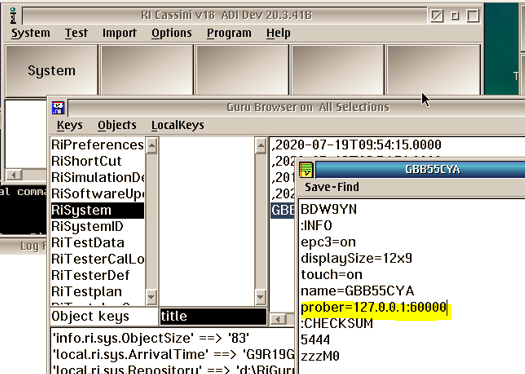
Task: Open the LocalKeys menu
Action: pyautogui.click(x=177, y=125)
